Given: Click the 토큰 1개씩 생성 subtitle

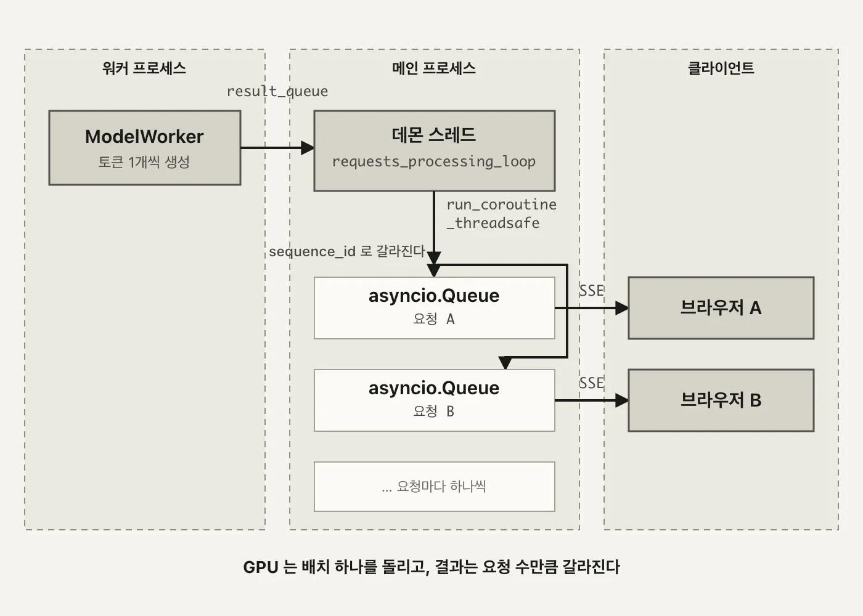Looking at the screenshot, I should coord(144,162).
